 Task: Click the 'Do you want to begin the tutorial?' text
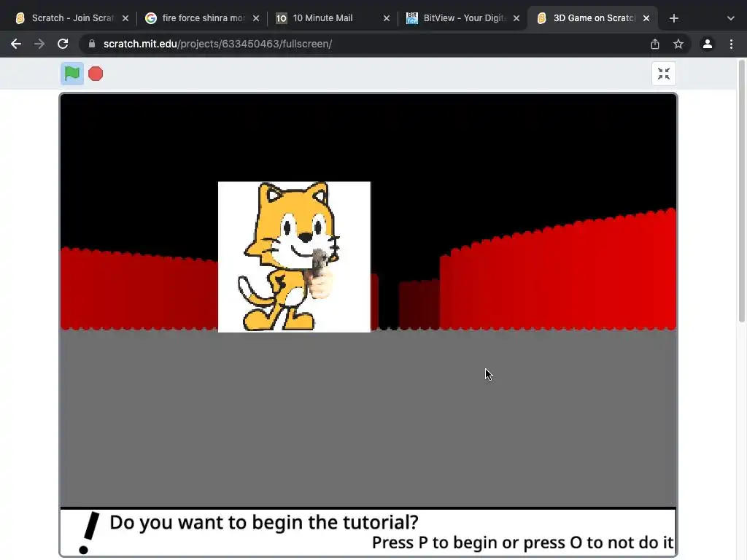tap(264, 522)
